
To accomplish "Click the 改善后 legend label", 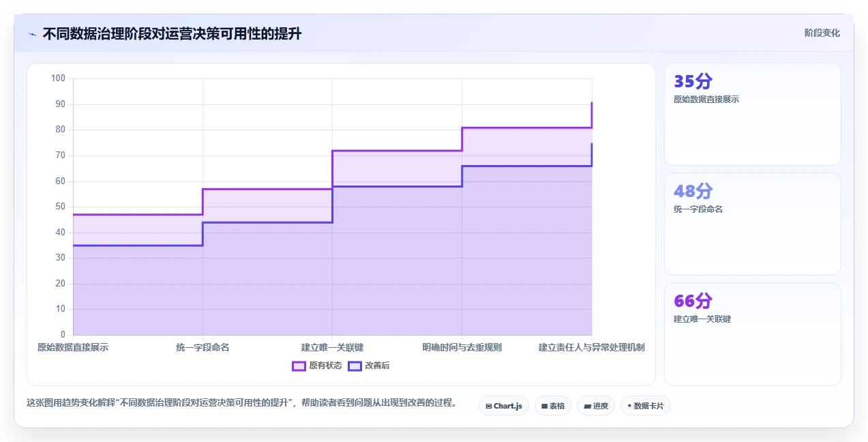I will tap(377, 366).
